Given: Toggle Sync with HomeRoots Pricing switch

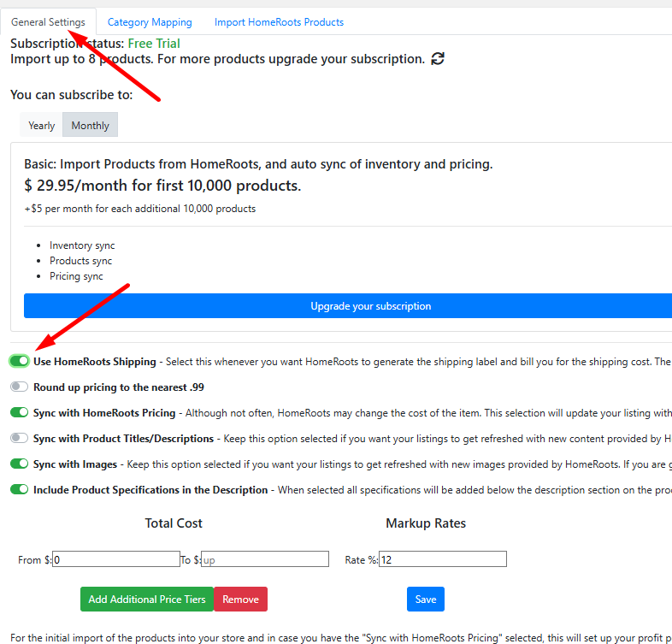Looking at the screenshot, I should (20, 412).
